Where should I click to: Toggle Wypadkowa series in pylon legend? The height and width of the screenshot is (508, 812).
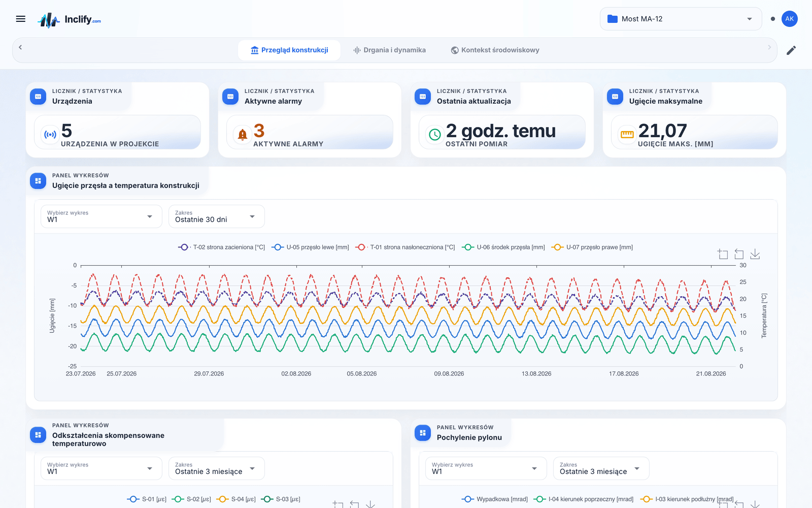pos(495,499)
